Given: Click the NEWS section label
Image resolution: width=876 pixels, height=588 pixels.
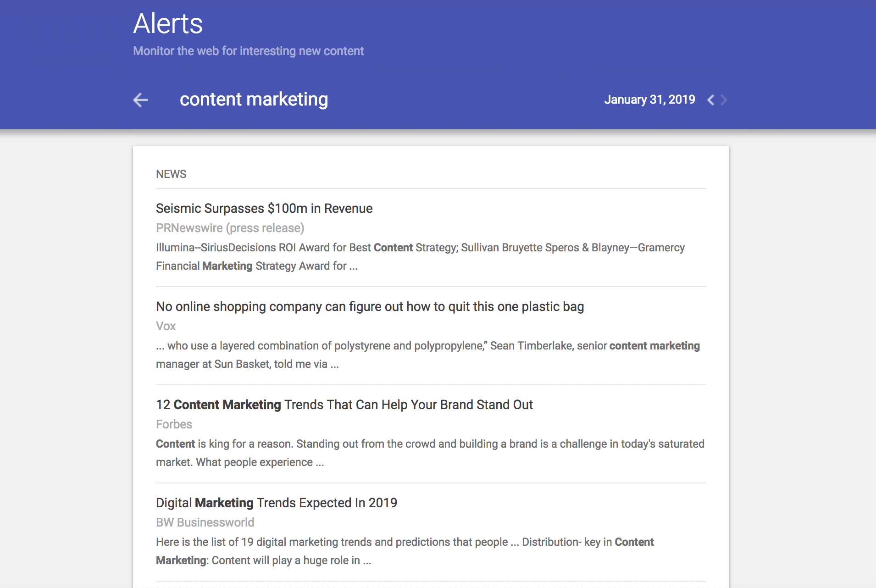Looking at the screenshot, I should tap(171, 174).
